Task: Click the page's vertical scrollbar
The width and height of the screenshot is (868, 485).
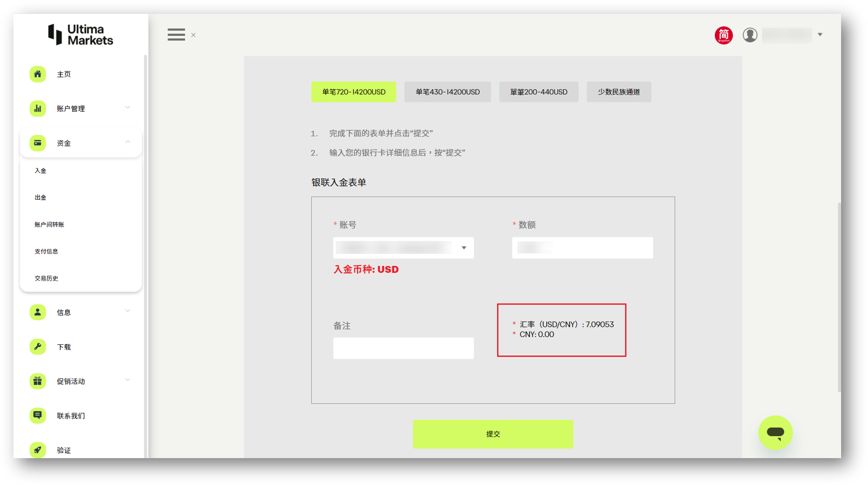Action: [x=839, y=297]
